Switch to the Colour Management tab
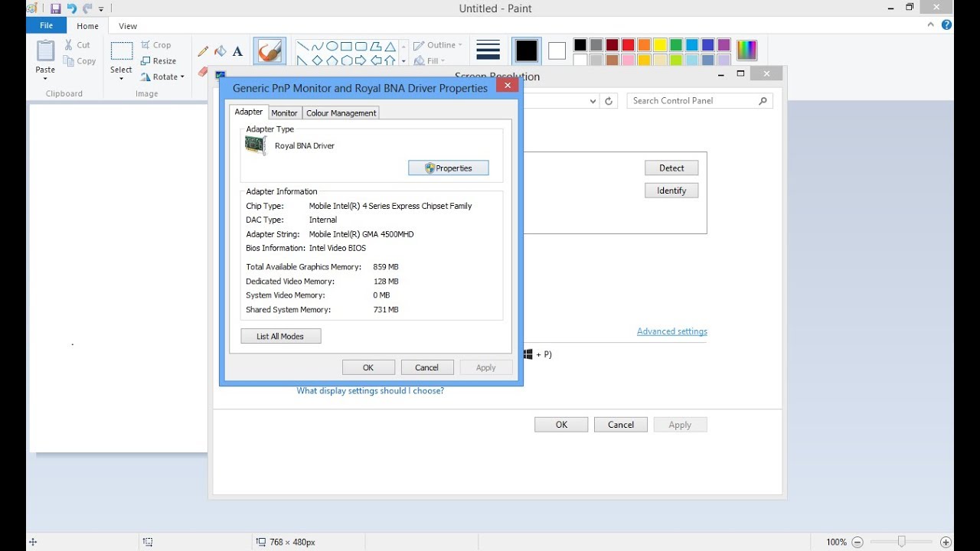This screenshot has width=980, height=551. tap(341, 112)
